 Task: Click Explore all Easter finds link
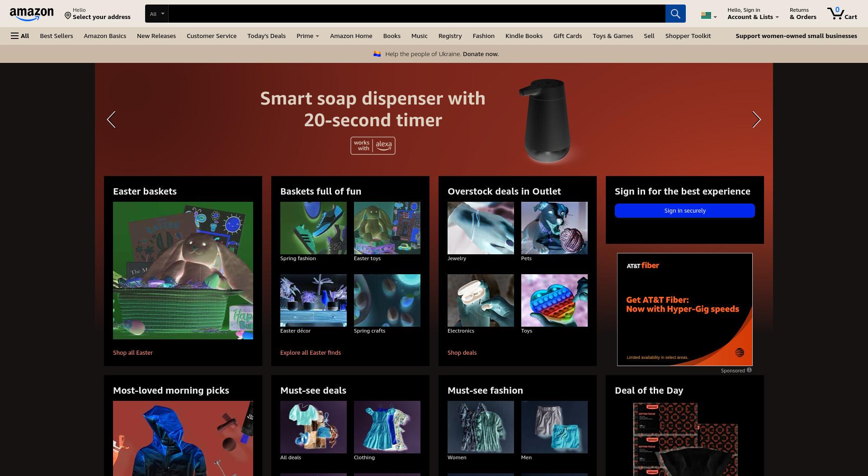click(x=311, y=352)
